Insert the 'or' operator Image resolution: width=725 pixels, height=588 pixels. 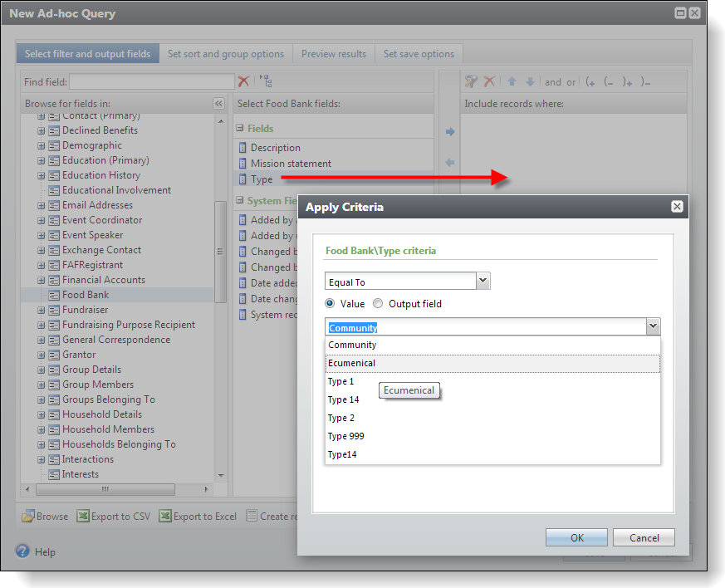pos(571,82)
